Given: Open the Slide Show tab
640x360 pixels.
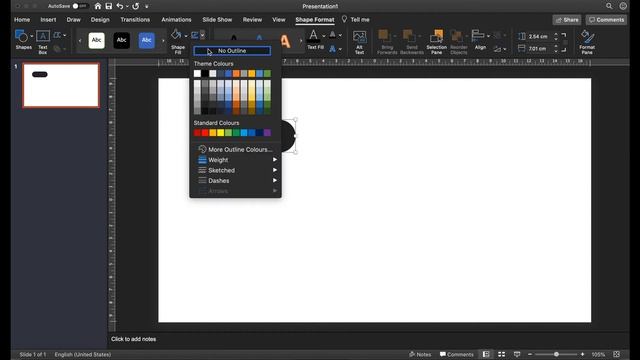Looking at the screenshot, I should point(217,20).
